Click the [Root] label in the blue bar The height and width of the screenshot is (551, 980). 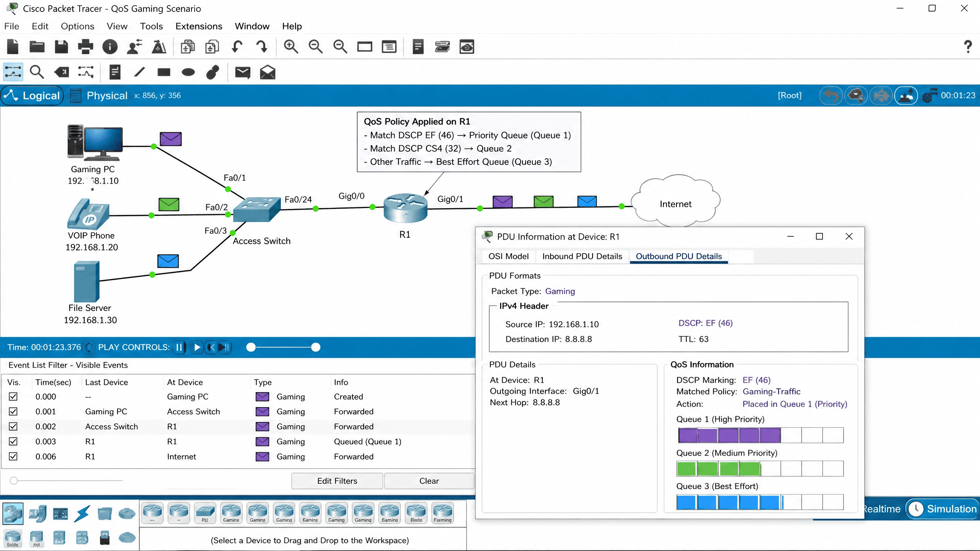[x=789, y=95]
